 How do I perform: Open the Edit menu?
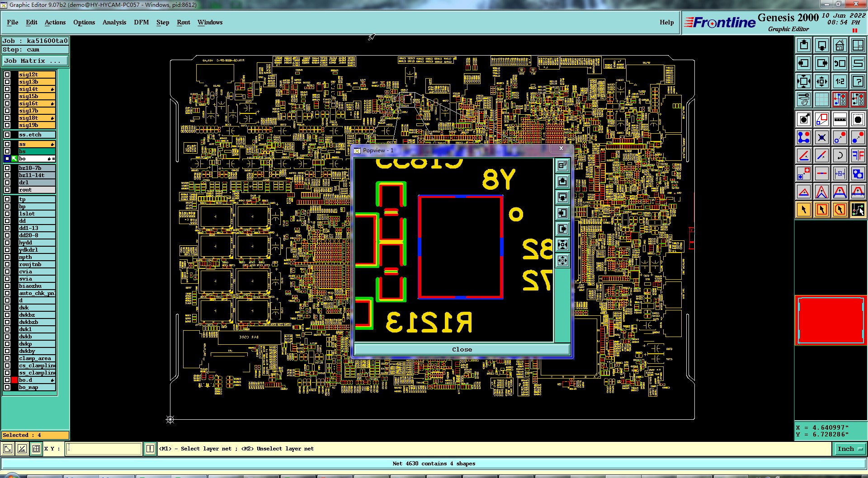[32, 22]
